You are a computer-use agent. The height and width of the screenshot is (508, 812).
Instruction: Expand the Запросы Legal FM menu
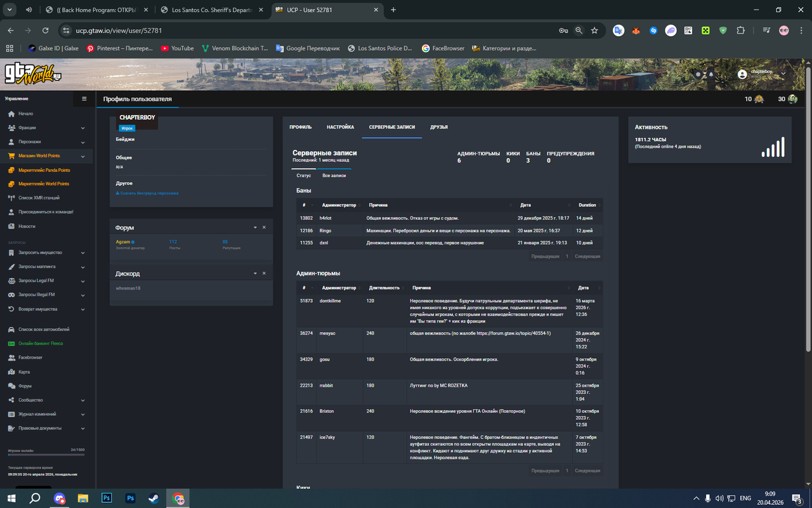83,281
